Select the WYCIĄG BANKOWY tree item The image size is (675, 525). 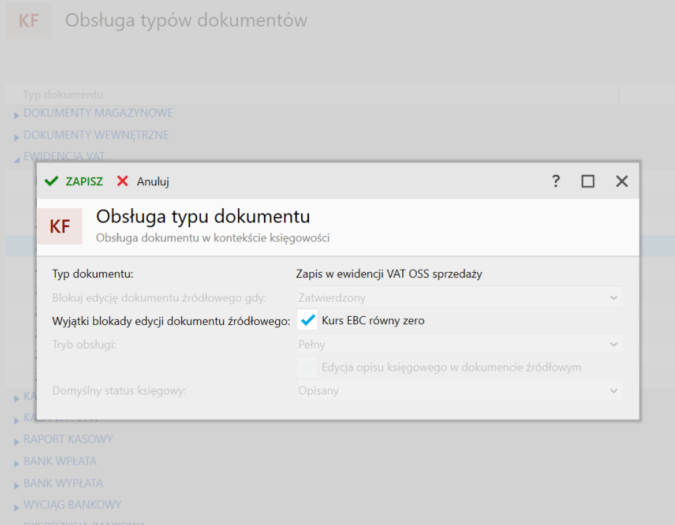point(72,505)
